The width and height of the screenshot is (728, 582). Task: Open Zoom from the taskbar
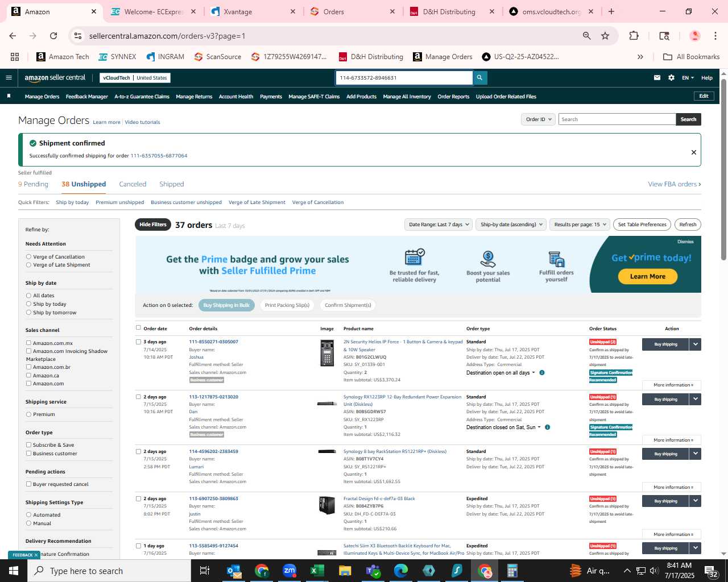tap(289, 571)
